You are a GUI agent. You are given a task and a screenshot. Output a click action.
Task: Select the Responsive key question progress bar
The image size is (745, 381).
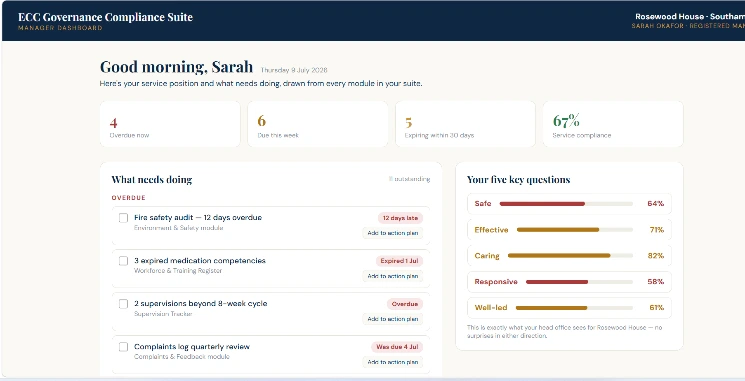click(579, 282)
